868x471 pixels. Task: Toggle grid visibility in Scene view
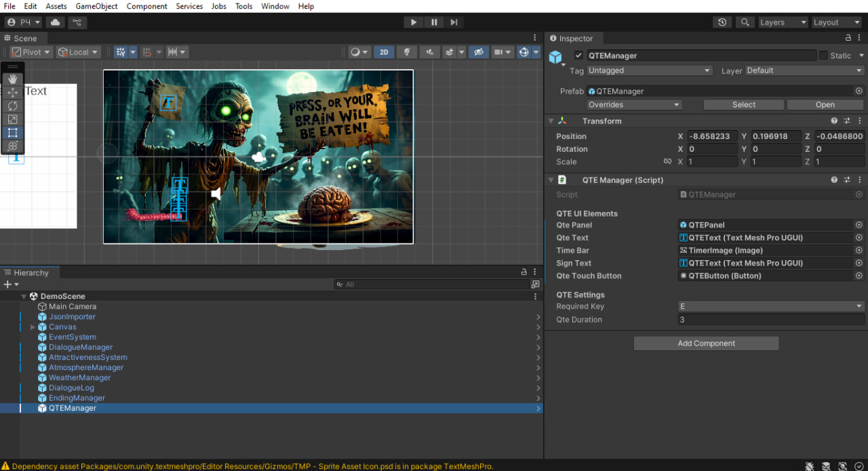click(x=121, y=52)
